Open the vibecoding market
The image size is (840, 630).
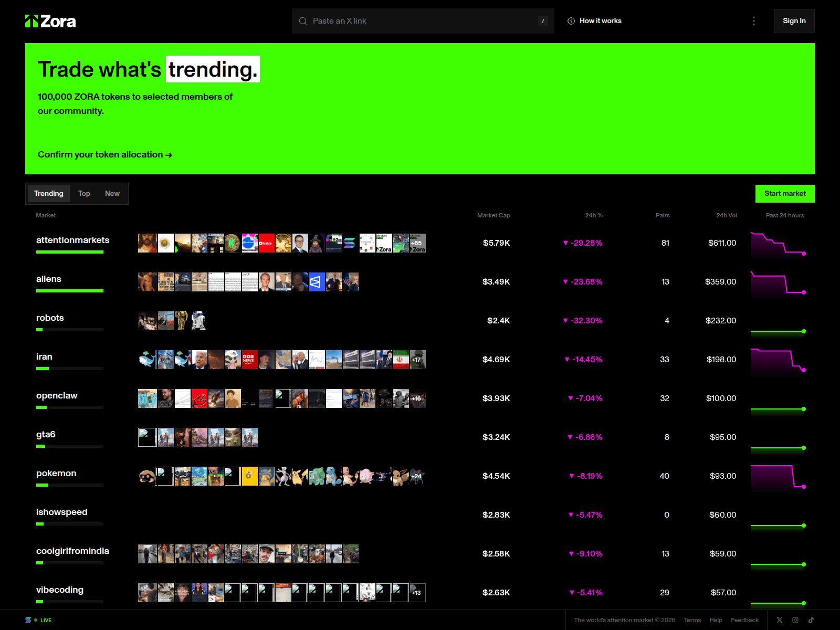click(x=60, y=590)
